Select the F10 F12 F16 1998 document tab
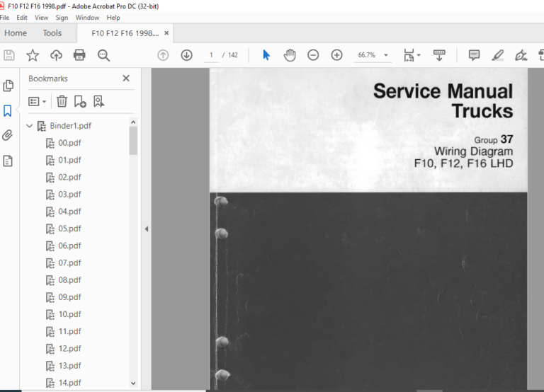 coord(125,33)
